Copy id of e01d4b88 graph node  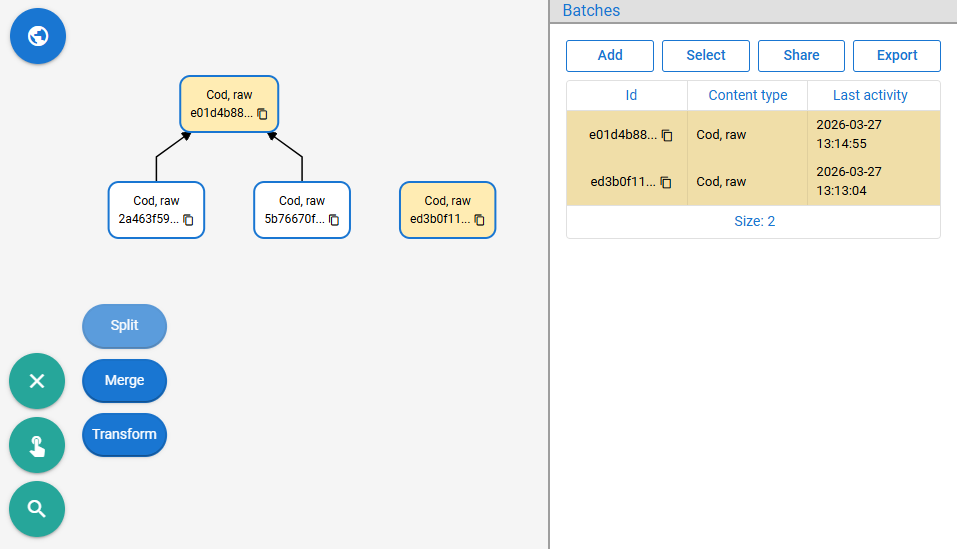[262, 114]
